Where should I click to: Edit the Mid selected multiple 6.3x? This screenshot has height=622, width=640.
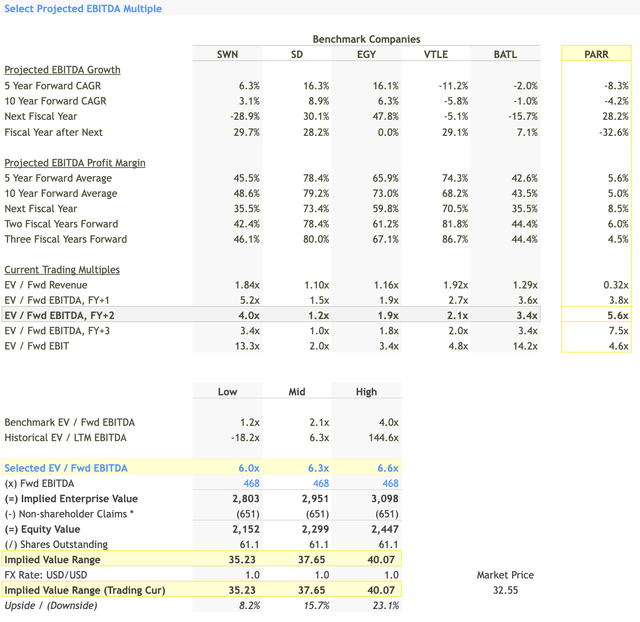click(318, 468)
